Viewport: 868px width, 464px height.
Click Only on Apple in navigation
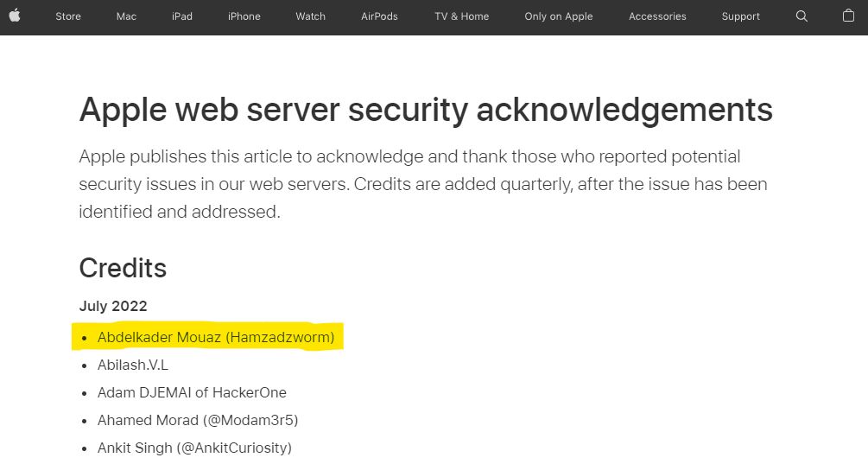point(559,16)
